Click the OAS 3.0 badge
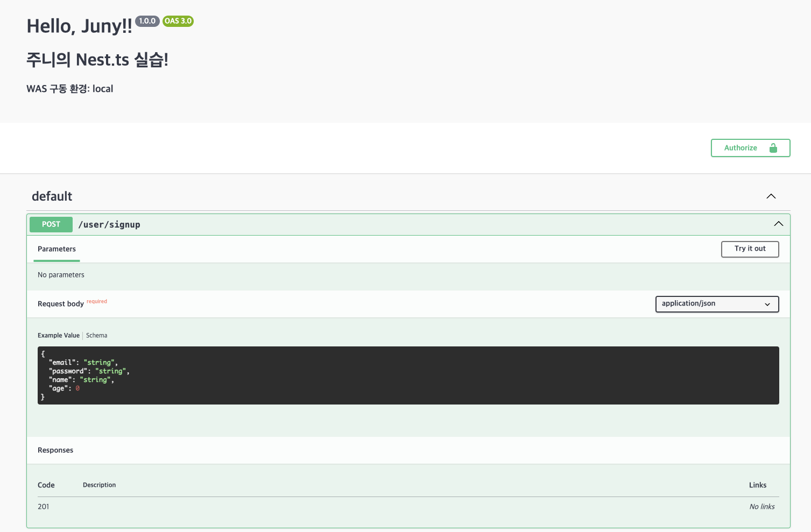The width and height of the screenshot is (811, 532). 178,21
